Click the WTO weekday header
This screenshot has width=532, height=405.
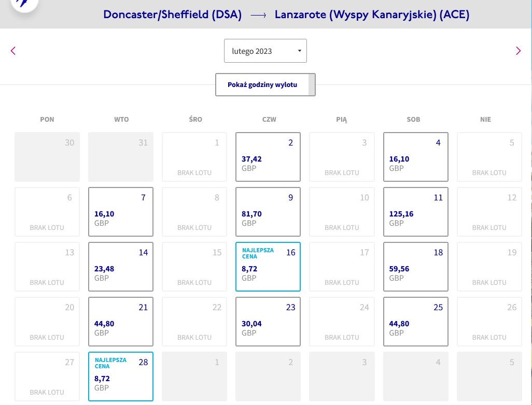click(121, 119)
